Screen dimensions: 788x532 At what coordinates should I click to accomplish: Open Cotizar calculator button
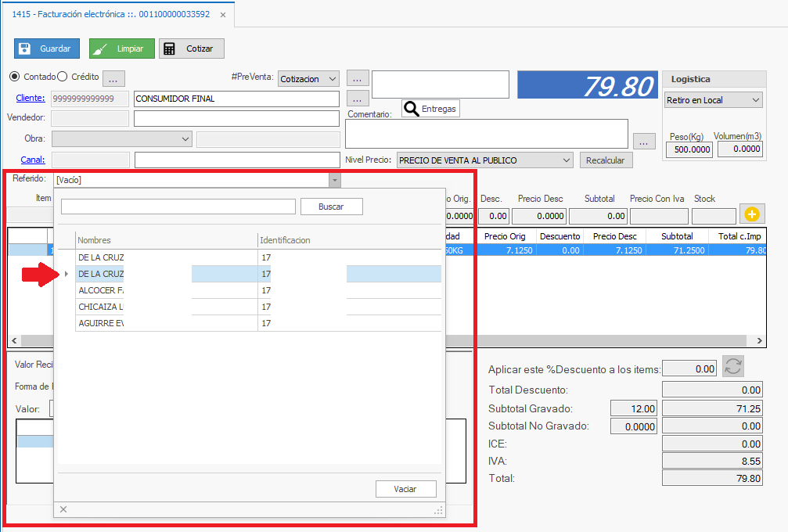click(x=191, y=49)
